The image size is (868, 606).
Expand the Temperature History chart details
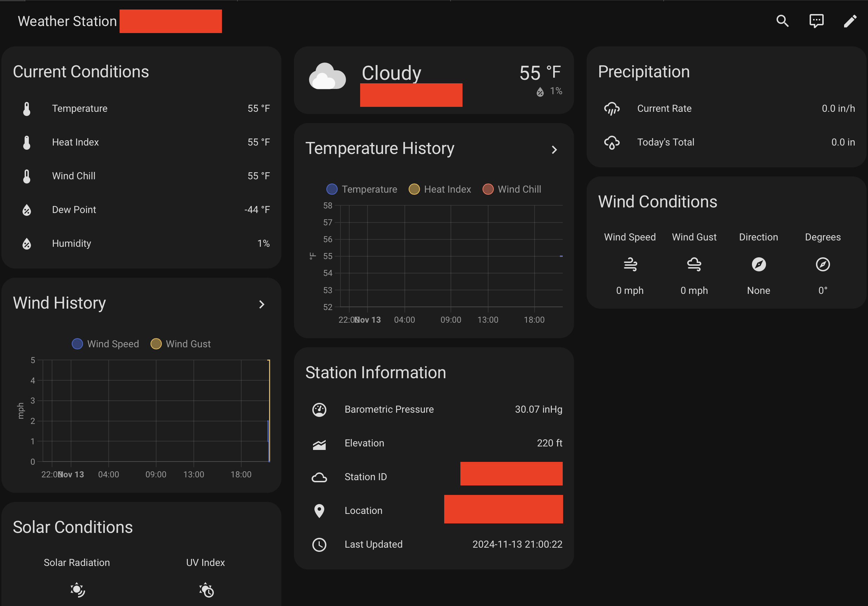pos(554,150)
